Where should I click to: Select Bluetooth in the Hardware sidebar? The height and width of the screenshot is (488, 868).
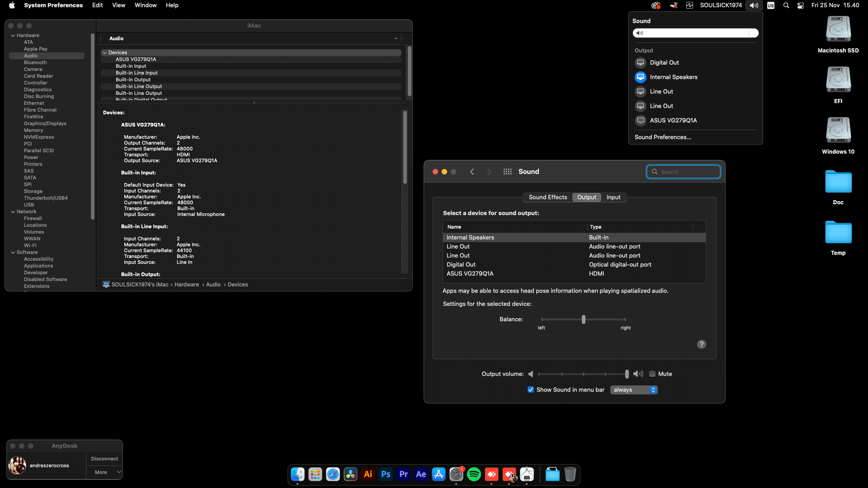[x=35, y=62]
